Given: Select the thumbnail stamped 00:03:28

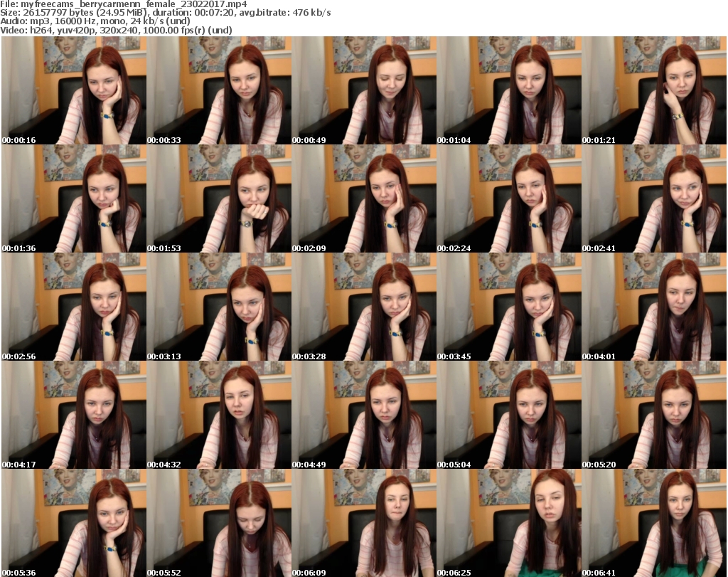Looking at the screenshot, I should [364, 307].
